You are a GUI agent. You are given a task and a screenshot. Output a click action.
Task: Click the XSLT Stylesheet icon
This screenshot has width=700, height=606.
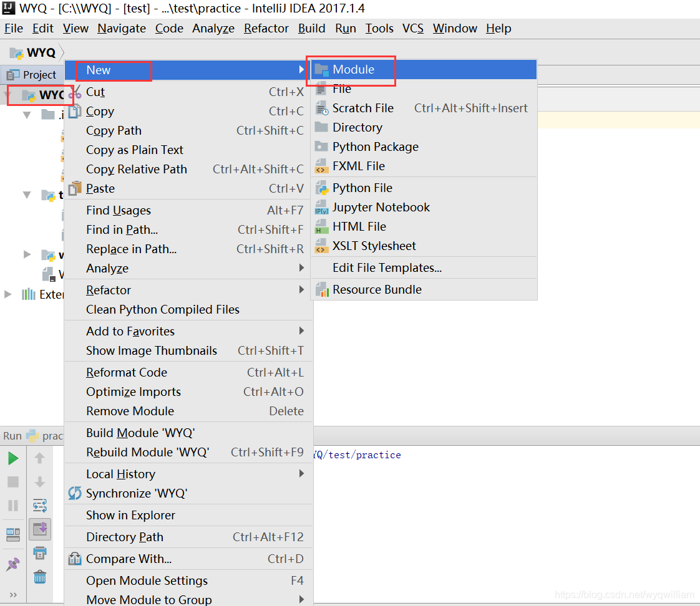coord(321,246)
